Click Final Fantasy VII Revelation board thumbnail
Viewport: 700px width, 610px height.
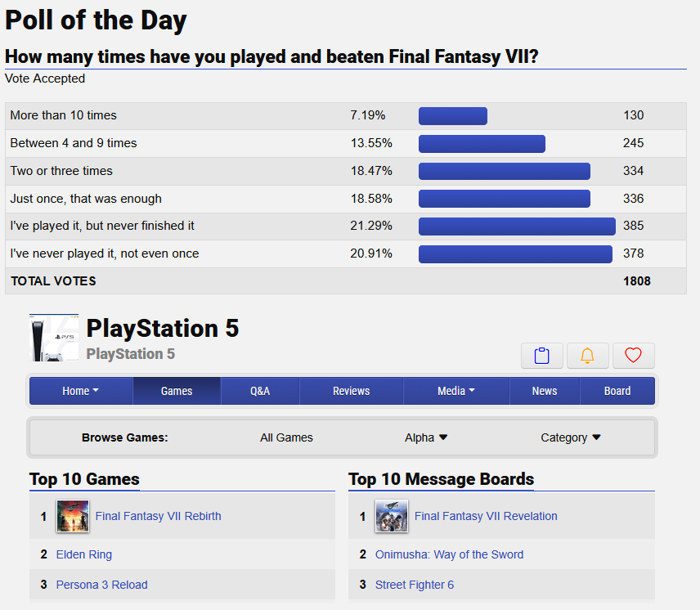click(x=392, y=516)
